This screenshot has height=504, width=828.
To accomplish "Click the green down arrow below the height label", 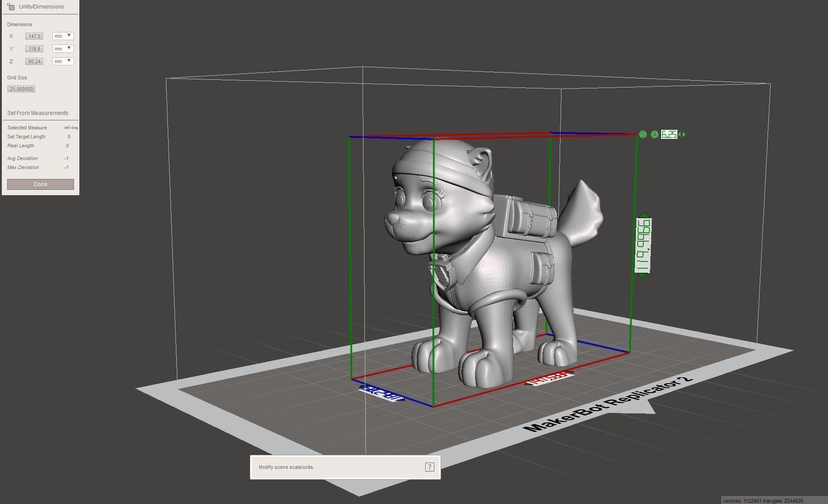I will [642, 275].
